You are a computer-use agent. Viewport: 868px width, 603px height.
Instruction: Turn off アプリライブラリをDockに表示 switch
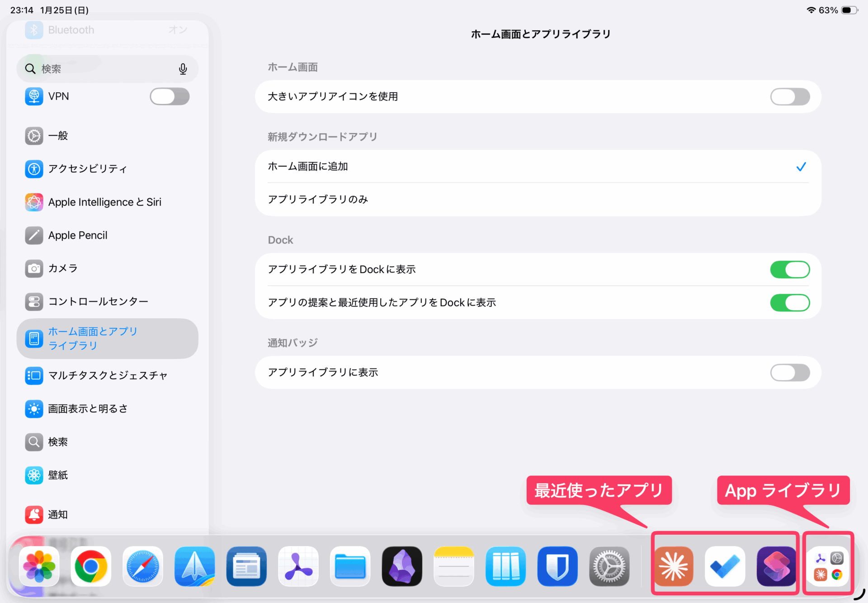coord(789,269)
